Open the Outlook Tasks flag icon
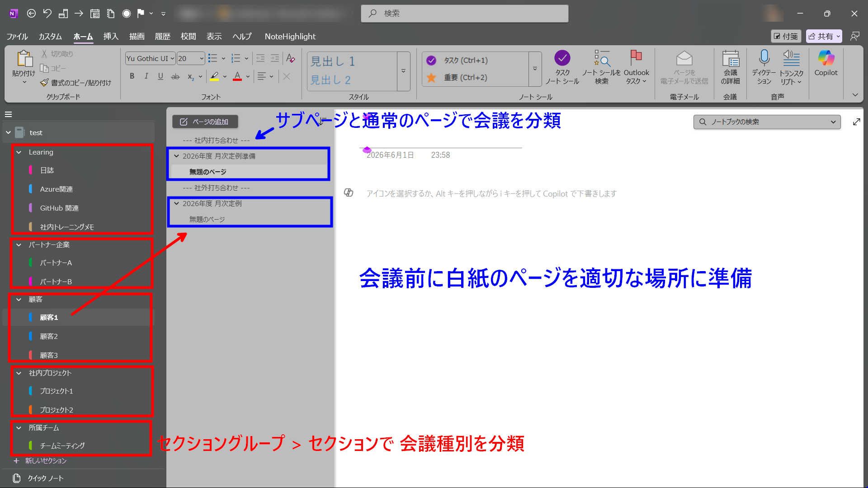 636,58
